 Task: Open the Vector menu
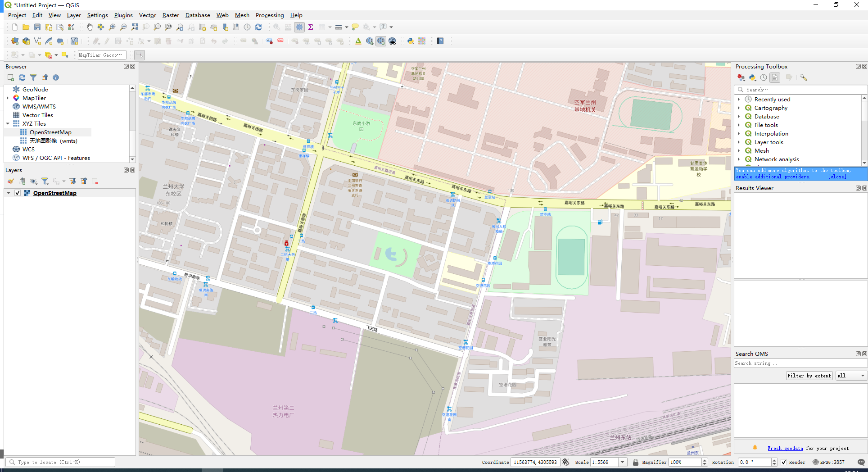click(x=147, y=15)
